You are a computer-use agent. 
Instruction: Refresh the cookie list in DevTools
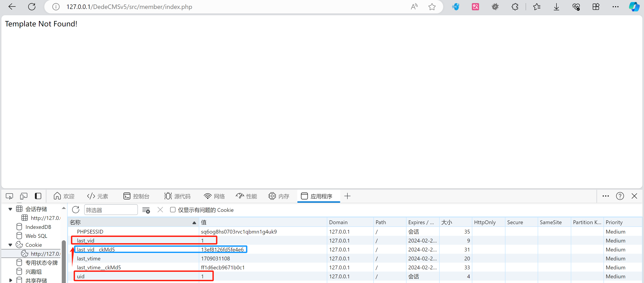pyautogui.click(x=75, y=210)
